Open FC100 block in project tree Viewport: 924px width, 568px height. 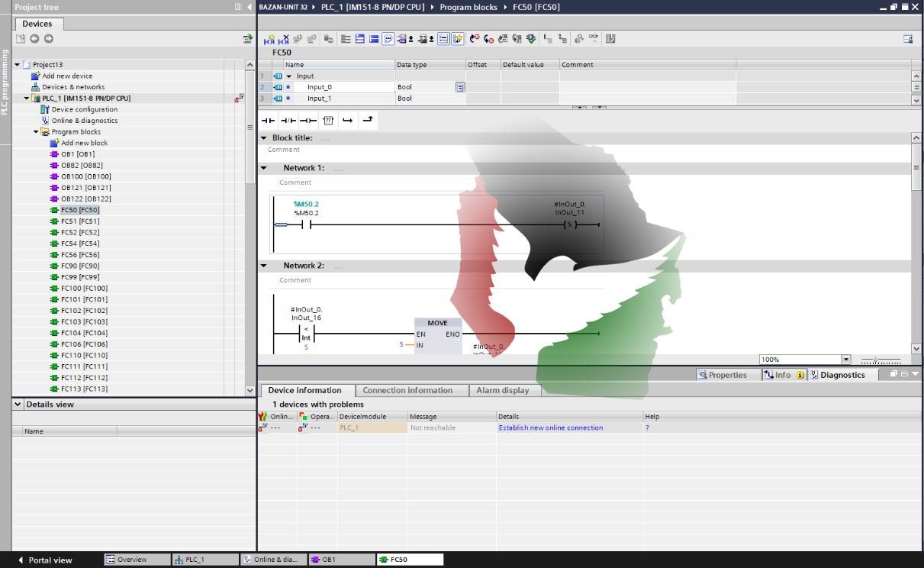(x=83, y=288)
